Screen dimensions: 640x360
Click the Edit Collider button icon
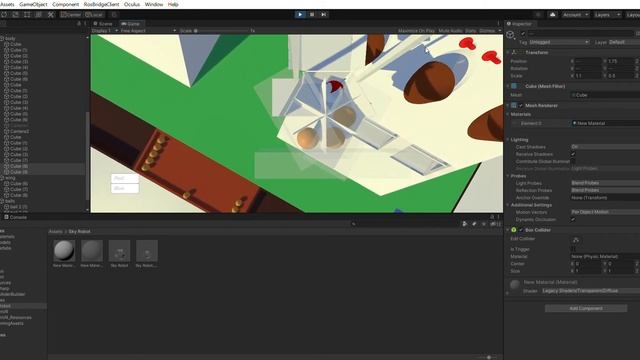coord(576,240)
